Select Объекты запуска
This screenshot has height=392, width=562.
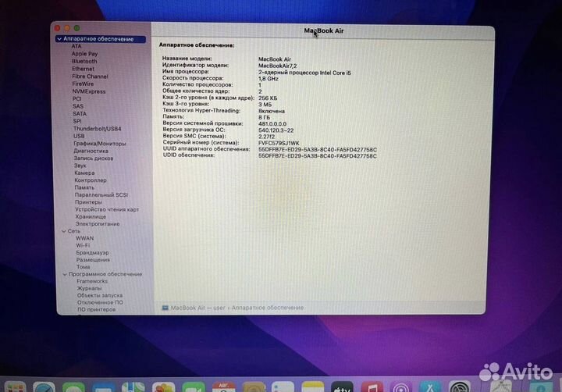(100, 295)
